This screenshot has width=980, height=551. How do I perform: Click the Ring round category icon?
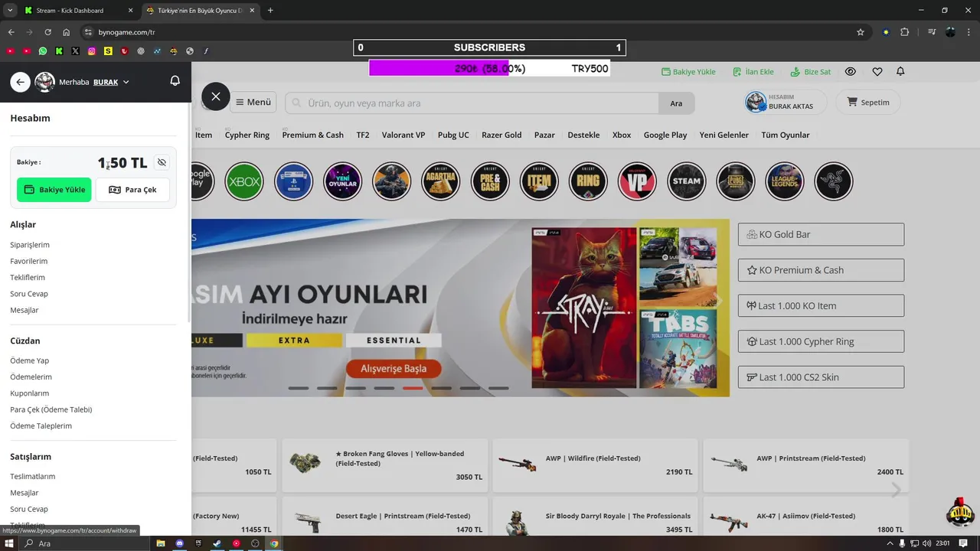[x=588, y=181]
